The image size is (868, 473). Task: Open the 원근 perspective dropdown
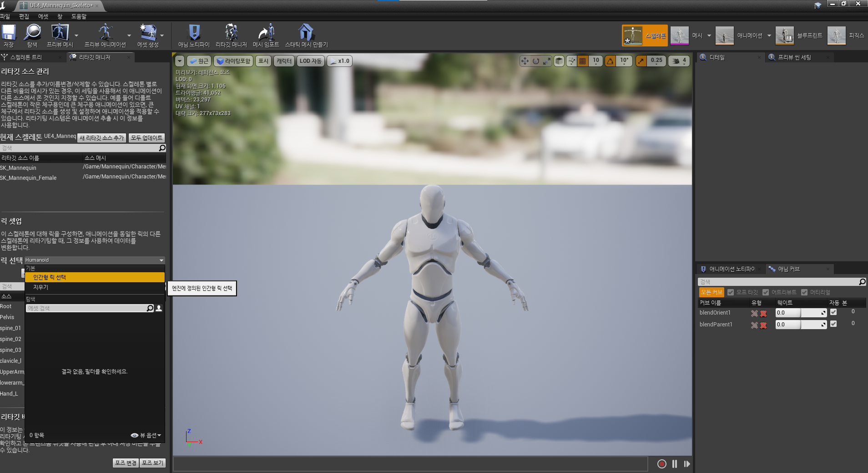199,61
